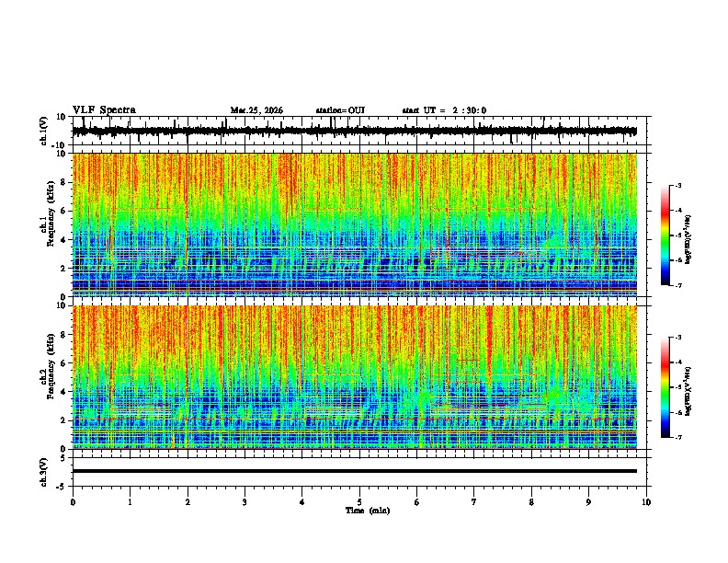Select the ch.1 "Frequency (kHz)" axis label
Viewport: 728px width, 563px height.
click(51, 214)
